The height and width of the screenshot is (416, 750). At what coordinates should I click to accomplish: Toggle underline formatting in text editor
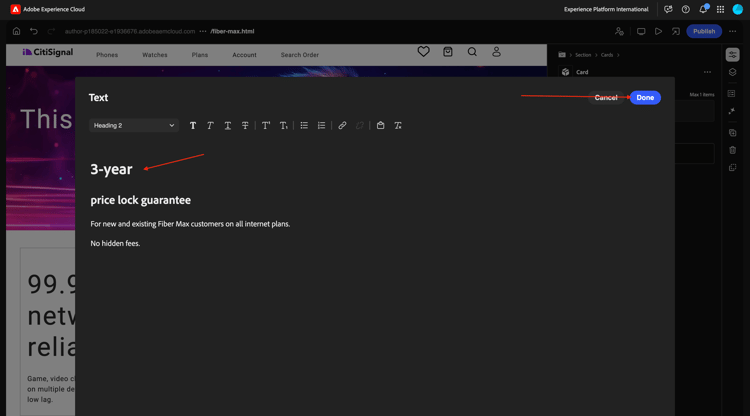click(228, 125)
